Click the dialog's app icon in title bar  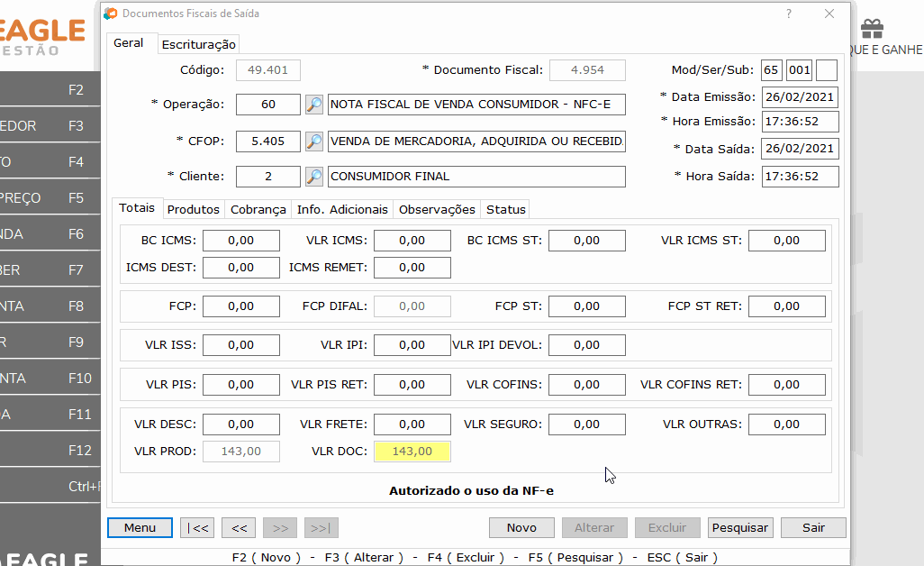click(111, 14)
